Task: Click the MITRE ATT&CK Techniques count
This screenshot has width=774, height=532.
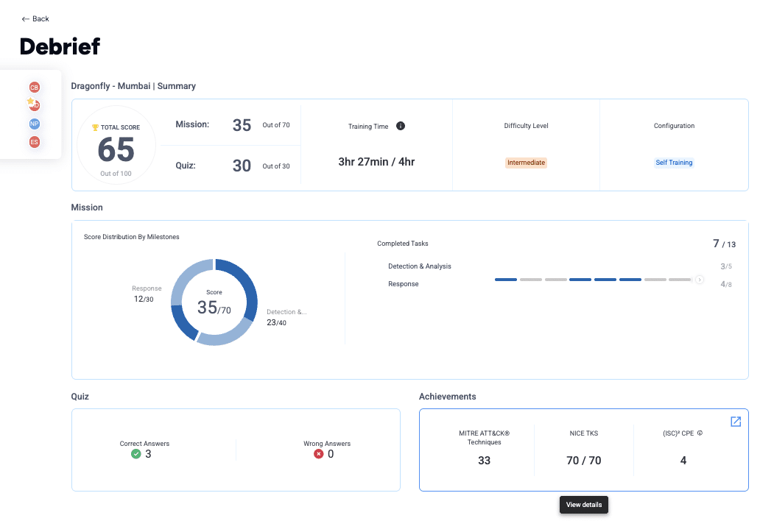Action: click(484, 461)
